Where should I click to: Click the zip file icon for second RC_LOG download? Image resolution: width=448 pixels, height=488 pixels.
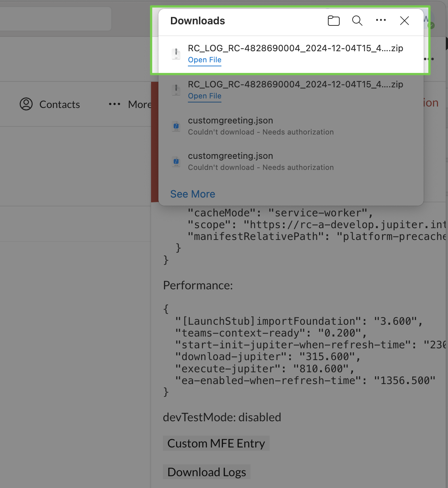176,90
